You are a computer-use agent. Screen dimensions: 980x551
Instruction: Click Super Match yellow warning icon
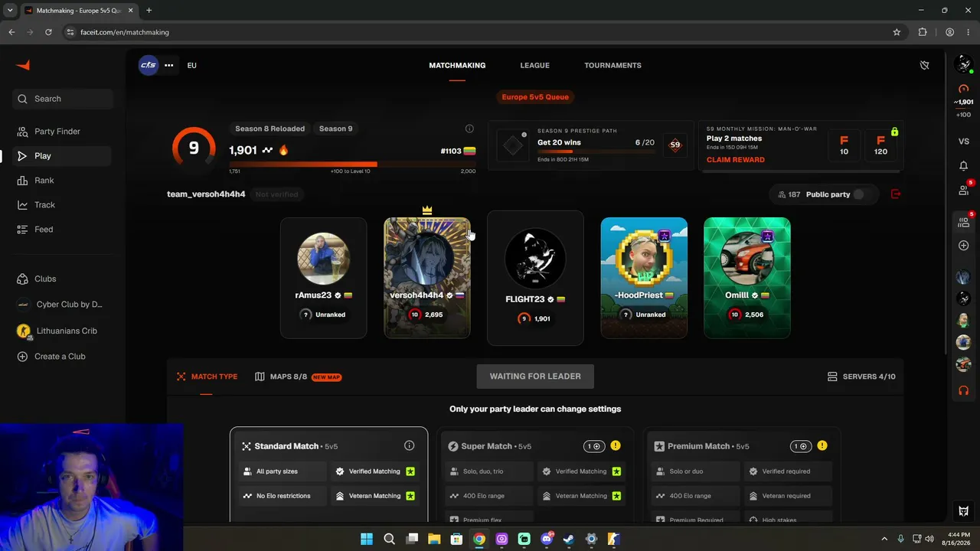coord(616,445)
